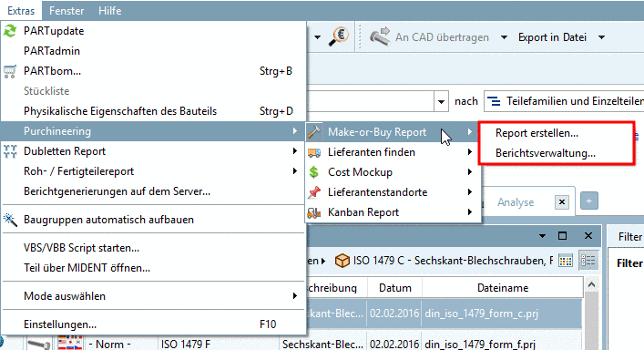Choose Teil über MIDENT öffnen...

coord(153,268)
